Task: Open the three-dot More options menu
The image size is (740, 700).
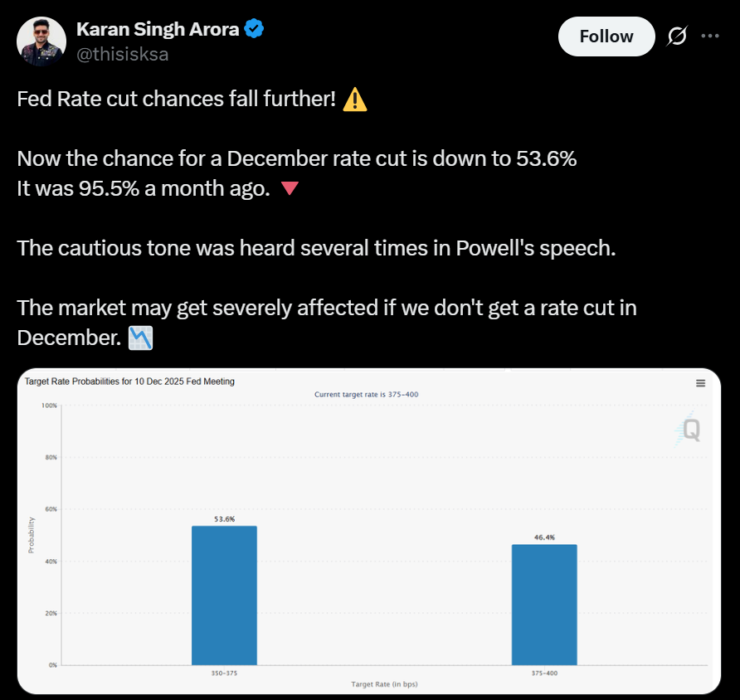Action: tap(709, 36)
